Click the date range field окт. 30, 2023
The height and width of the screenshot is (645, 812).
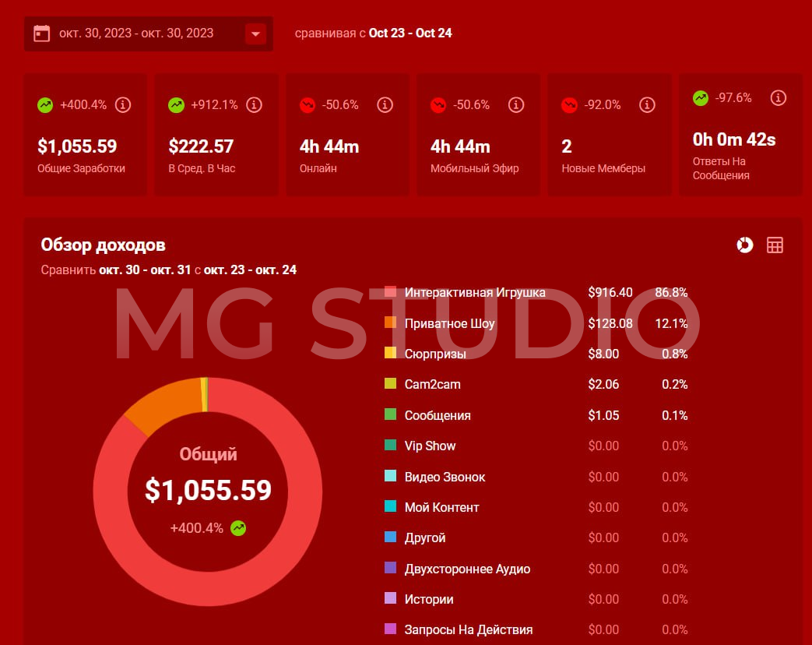[x=136, y=33]
